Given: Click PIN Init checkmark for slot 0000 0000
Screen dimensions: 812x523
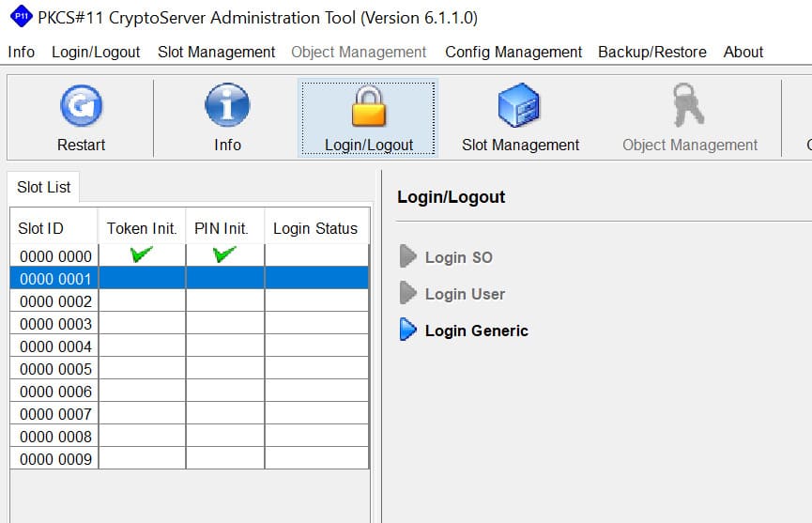Looking at the screenshot, I should pos(224,254).
